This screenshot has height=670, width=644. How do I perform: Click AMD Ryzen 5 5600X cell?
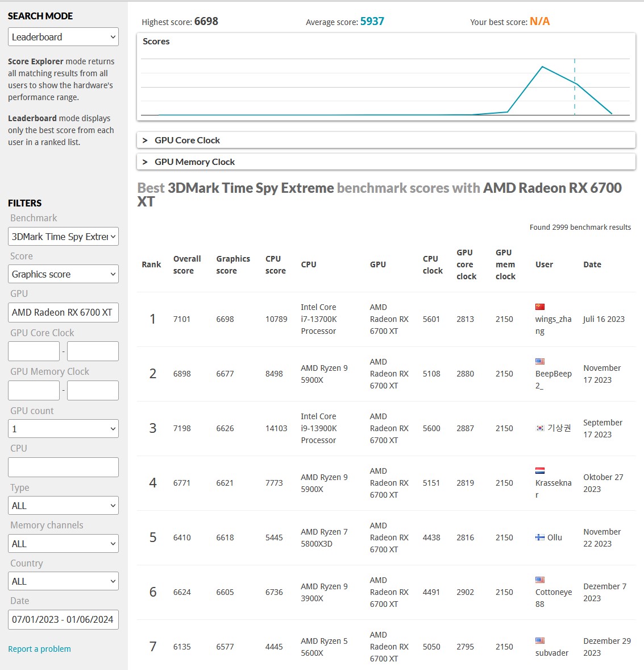pyautogui.click(x=324, y=647)
